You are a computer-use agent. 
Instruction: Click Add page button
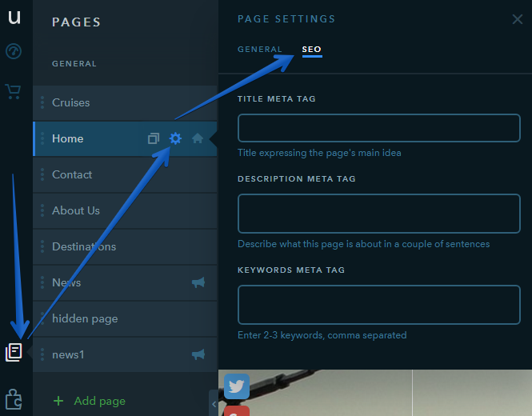[x=90, y=401]
